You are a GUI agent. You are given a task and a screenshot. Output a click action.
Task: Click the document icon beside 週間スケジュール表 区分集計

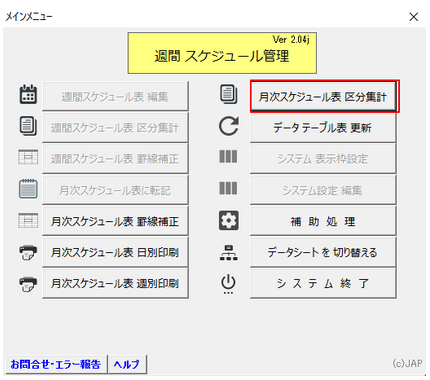(x=28, y=126)
